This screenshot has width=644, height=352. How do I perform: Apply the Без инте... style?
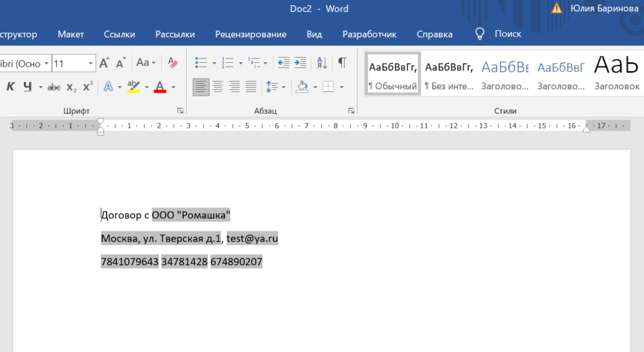click(x=449, y=74)
